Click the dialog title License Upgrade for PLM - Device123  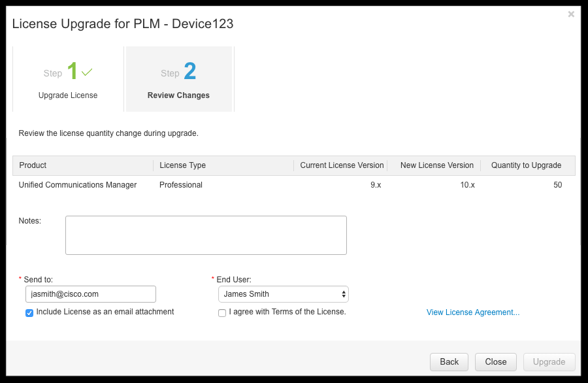pyautogui.click(x=123, y=24)
